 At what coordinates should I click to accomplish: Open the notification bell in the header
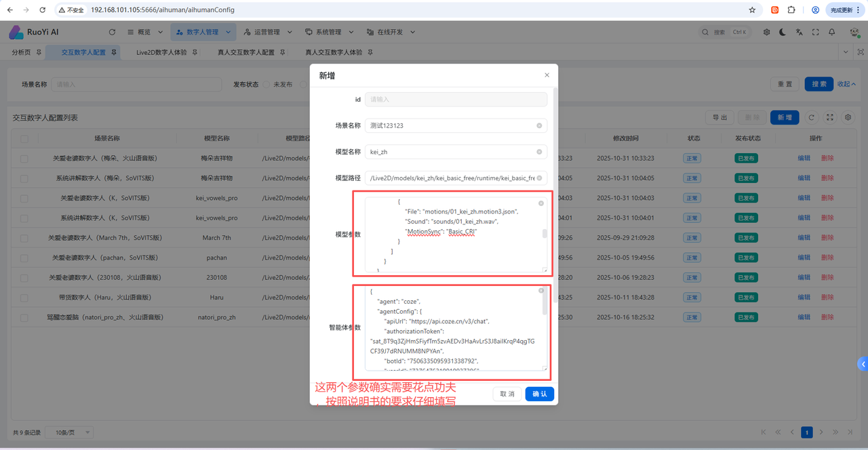tap(831, 32)
